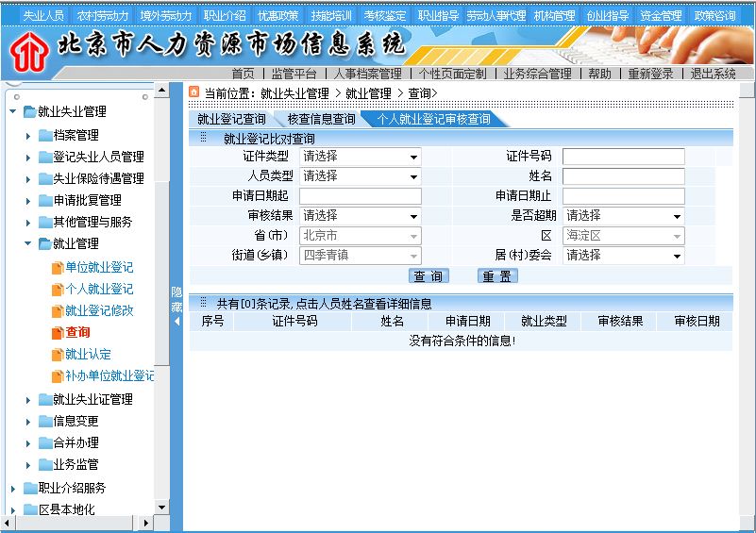
Task: Click the 就业失业证管理 folder icon
Action: tap(45, 399)
